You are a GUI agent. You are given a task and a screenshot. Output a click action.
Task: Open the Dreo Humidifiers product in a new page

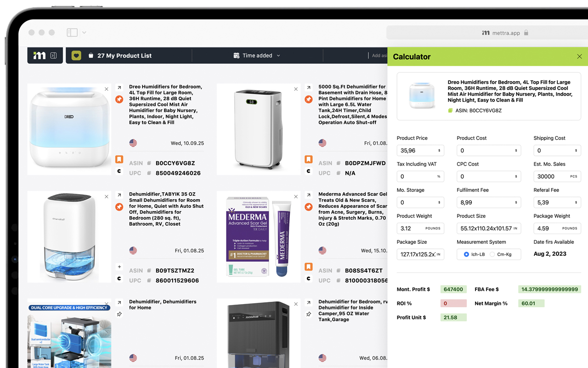pyautogui.click(x=119, y=88)
